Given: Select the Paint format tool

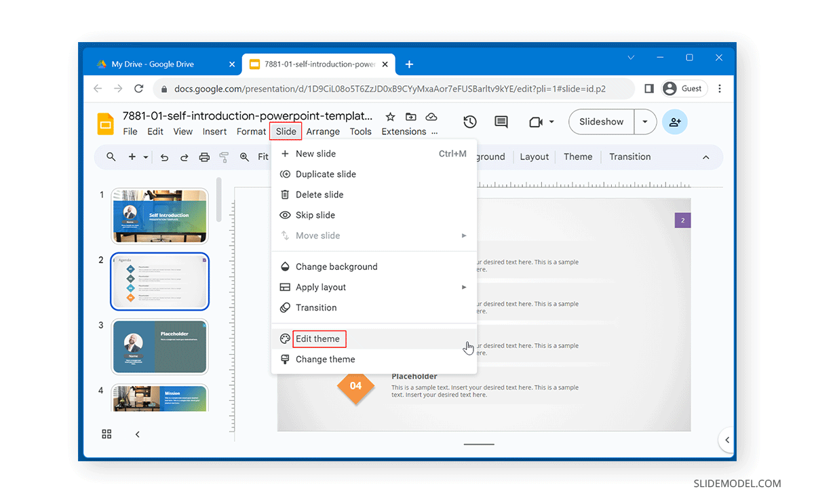Looking at the screenshot, I should (x=224, y=157).
